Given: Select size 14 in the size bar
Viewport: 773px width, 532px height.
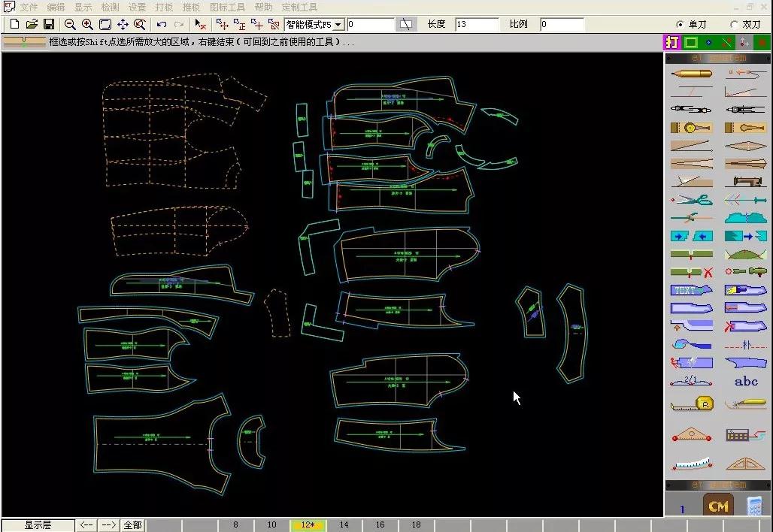Looking at the screenshot, I should tap(344, 525).
